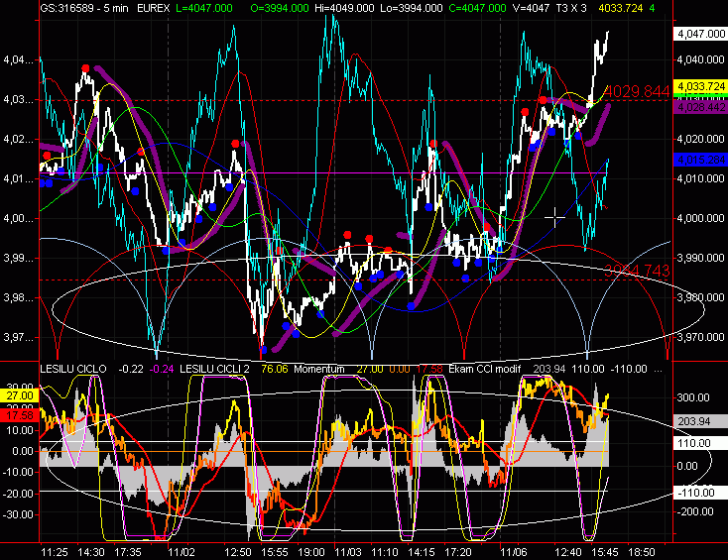Click the 12:40 time axis label

(568, 553)
